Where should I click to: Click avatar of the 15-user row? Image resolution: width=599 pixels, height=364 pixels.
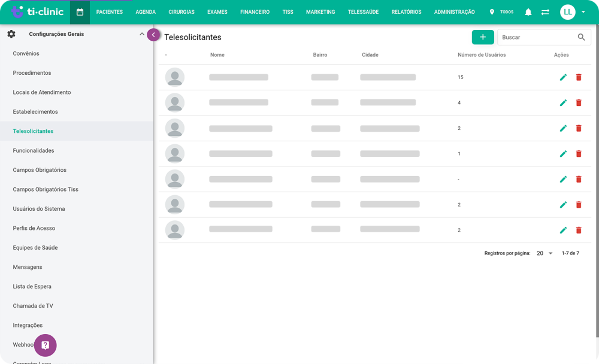tap(175, 77)
